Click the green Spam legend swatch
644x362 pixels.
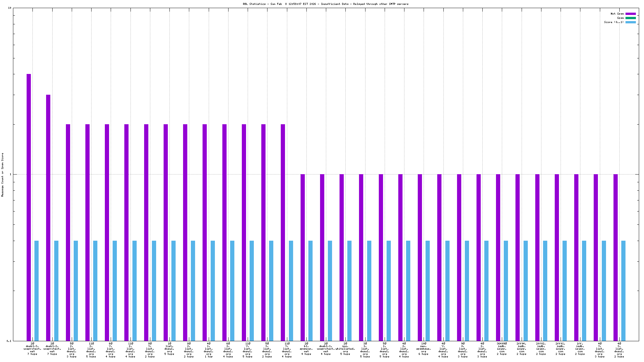tap(630, 18)
